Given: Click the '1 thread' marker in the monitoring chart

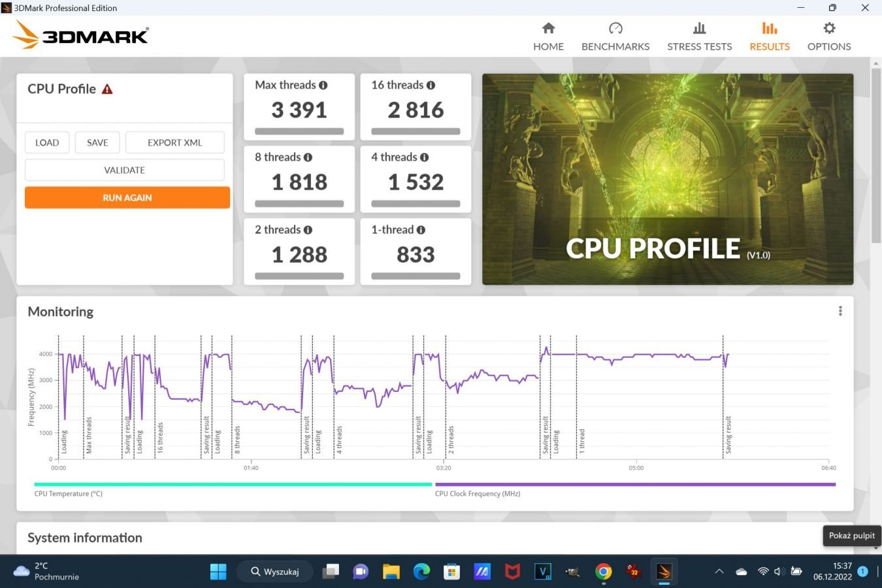Looking at the screenshot, I should (581, 441).
